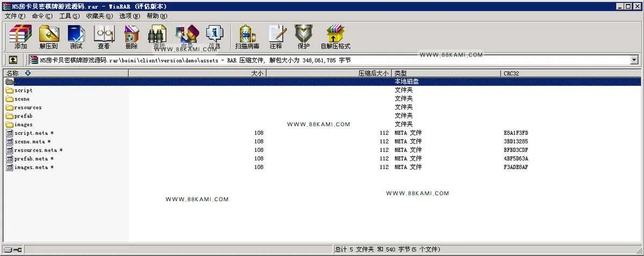Open the 选项 (Options) menu

[129, 16]
